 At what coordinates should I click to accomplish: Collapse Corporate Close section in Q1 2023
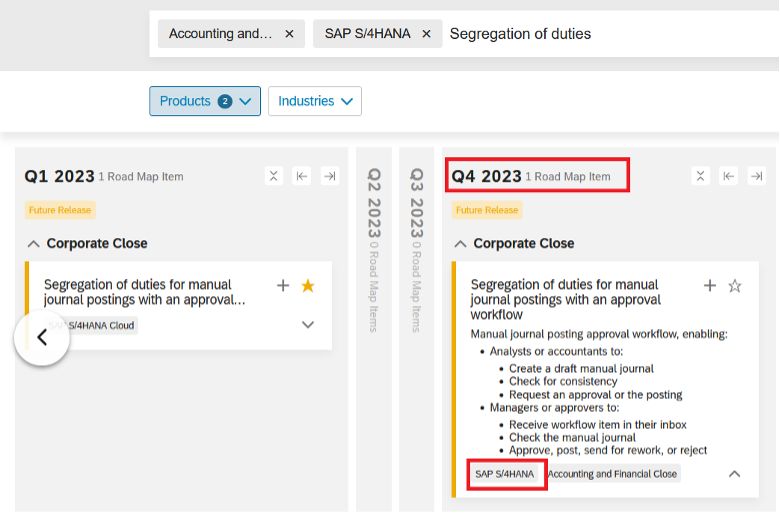[x=33, y=244]
